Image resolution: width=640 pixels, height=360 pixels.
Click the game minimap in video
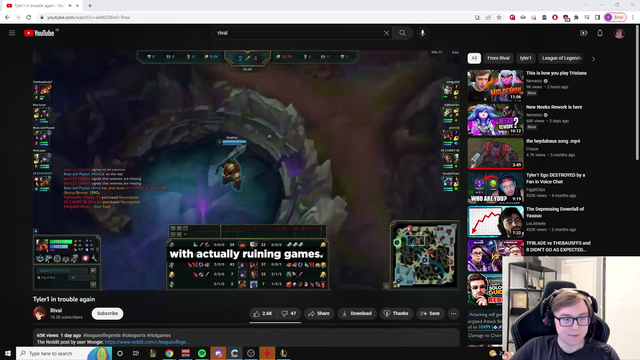[424, 255]
